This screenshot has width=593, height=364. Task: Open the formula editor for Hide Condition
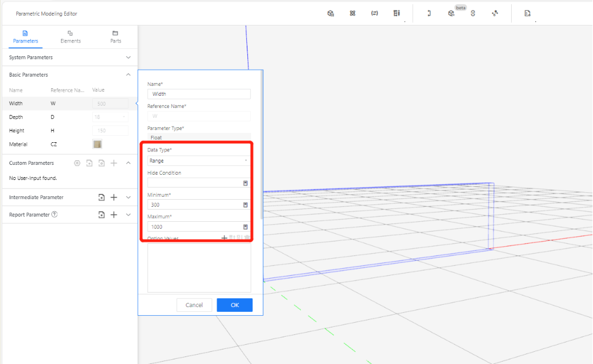[x=245, y=183]
